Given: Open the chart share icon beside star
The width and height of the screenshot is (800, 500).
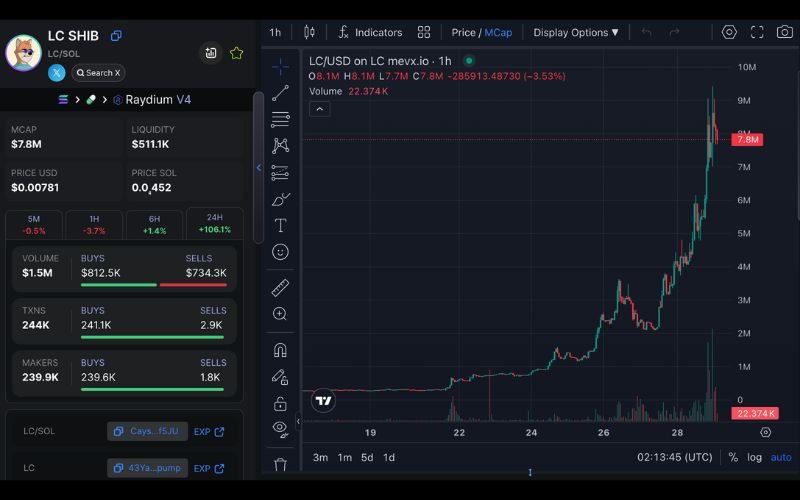Looking at the screenshot, I should click(211, 53).
